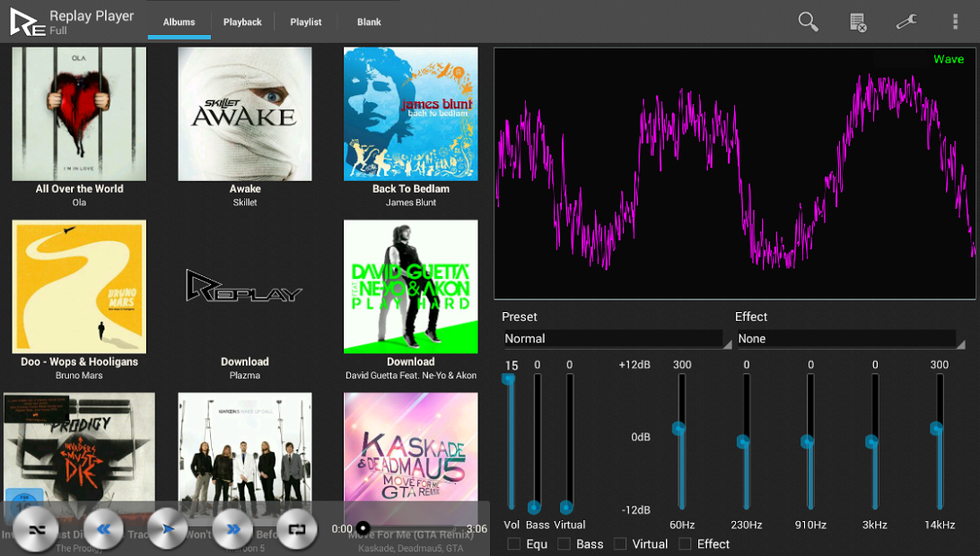The height and width of the screenshot is (556, 980).
Task: Enable the Virtual checkbox
Action: (x=620, y=544)
